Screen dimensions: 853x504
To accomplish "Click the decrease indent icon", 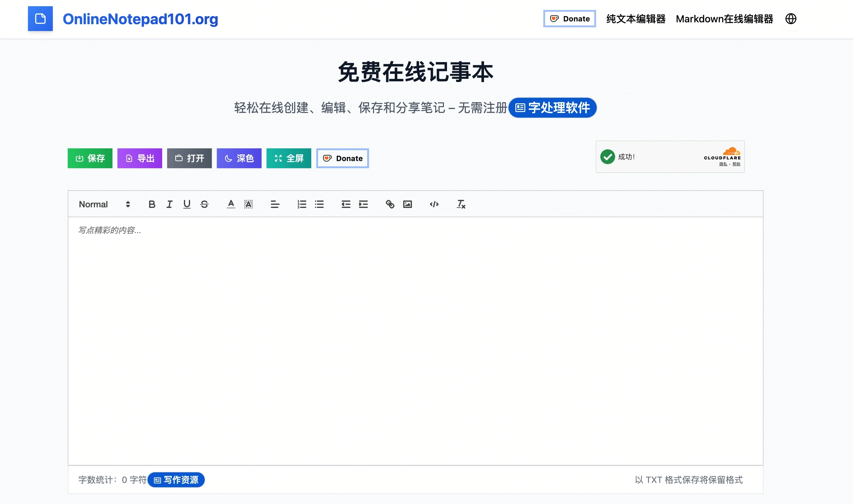I will coord(346,204).
